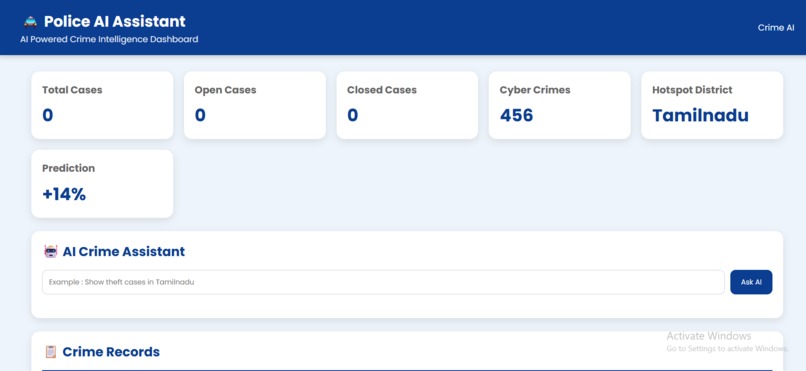Viewport: 806px width, 371px height.
Task: Click the 456 cyber crimes value
Action: click(x=516, y=115)
